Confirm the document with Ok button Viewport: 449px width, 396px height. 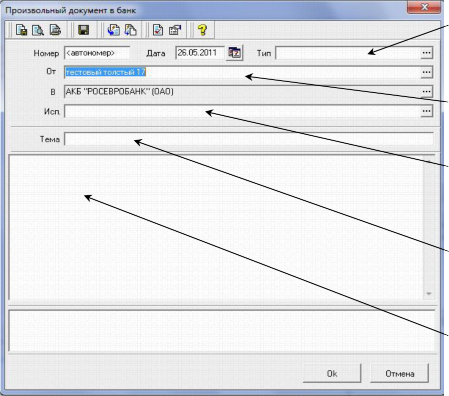[332, 373]
